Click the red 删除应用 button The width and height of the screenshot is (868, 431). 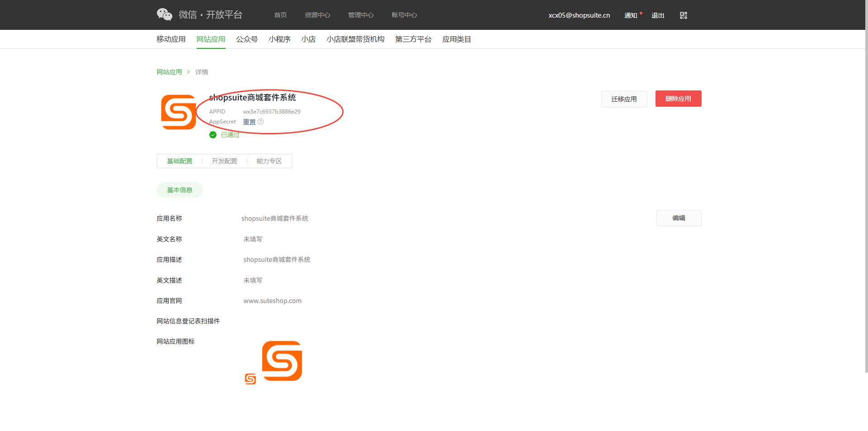678,99
